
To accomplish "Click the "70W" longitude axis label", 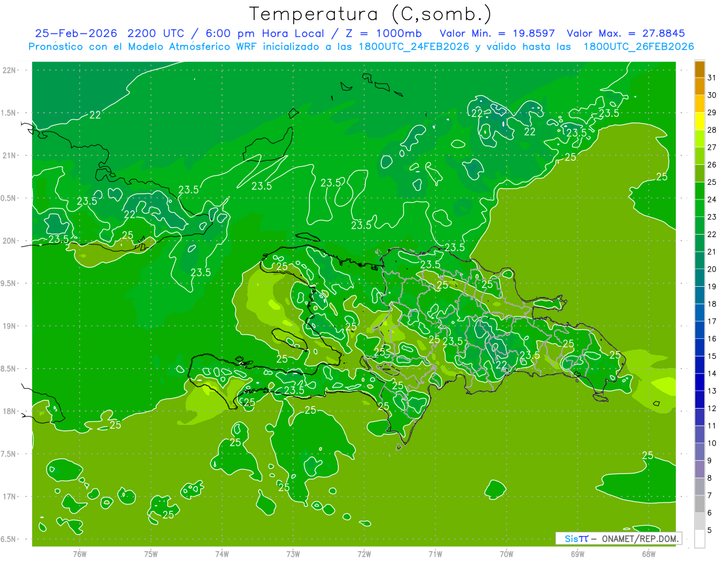I will pos(507,554).
